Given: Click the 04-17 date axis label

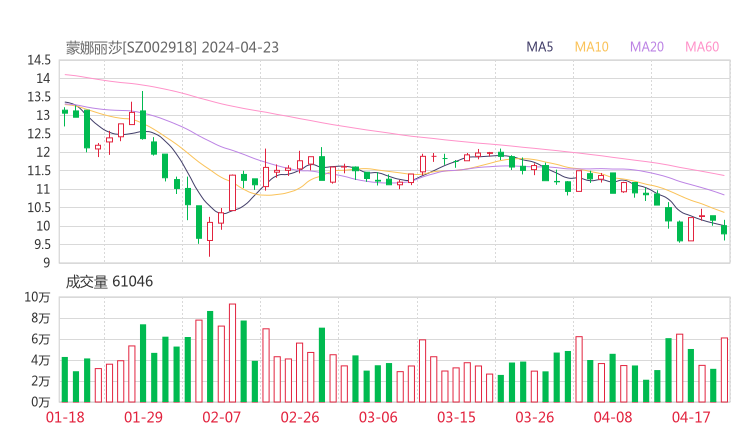Looking at the screenshot, I should pyautogui.click(x=691, y=417).
